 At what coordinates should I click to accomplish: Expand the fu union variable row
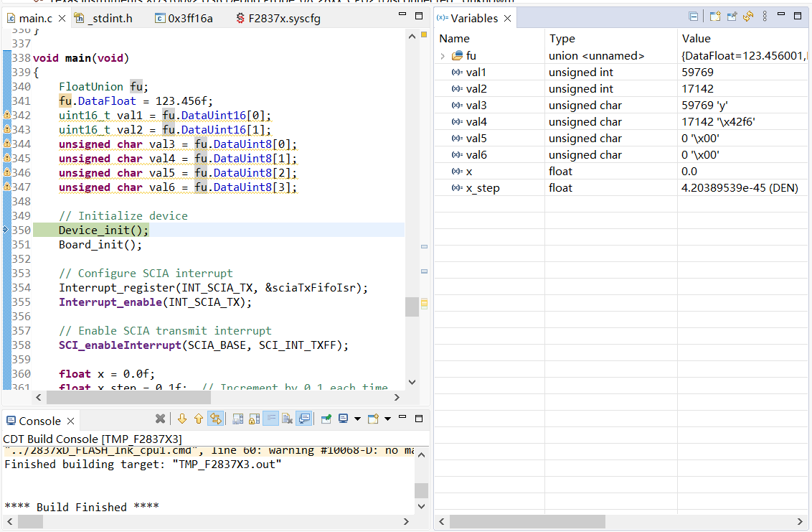(x=443, y=56)
